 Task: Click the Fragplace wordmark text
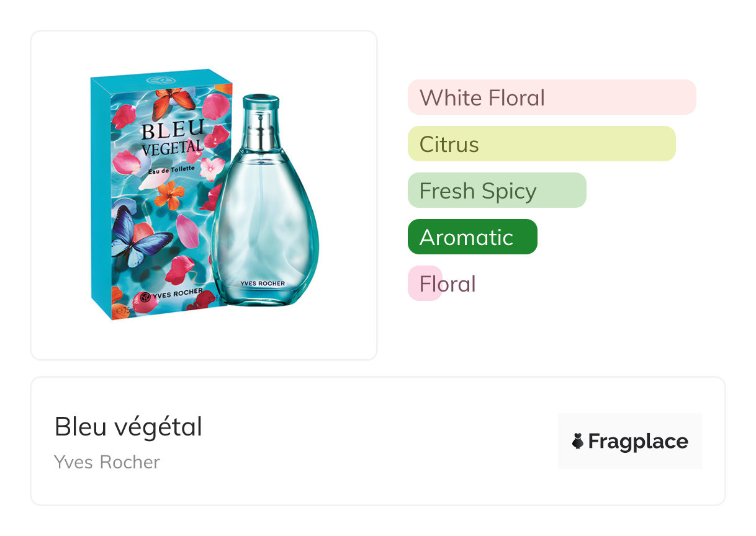(x=637, y=441)
